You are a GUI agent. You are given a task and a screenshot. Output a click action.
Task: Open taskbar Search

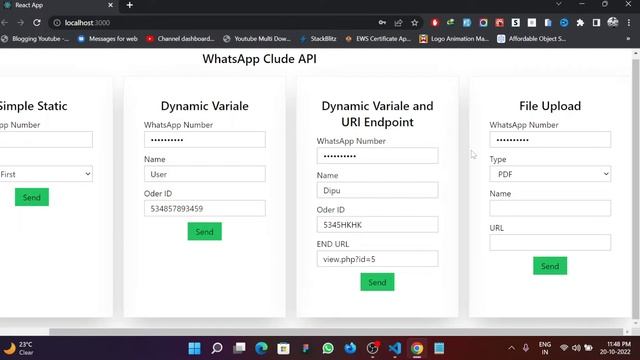pos(217,348)
